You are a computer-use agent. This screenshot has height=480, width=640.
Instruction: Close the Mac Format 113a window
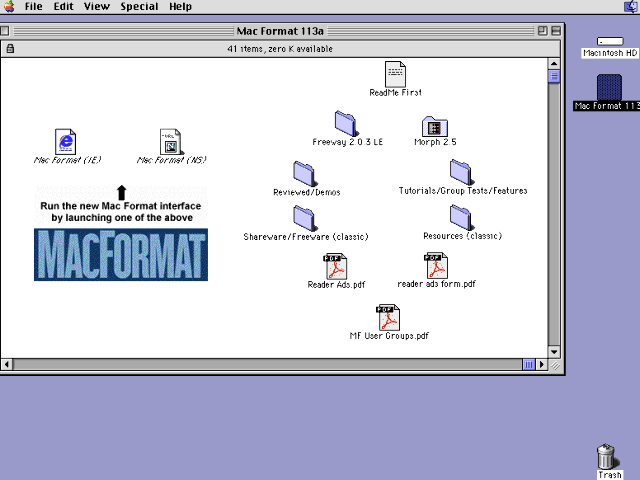(5, 31)
